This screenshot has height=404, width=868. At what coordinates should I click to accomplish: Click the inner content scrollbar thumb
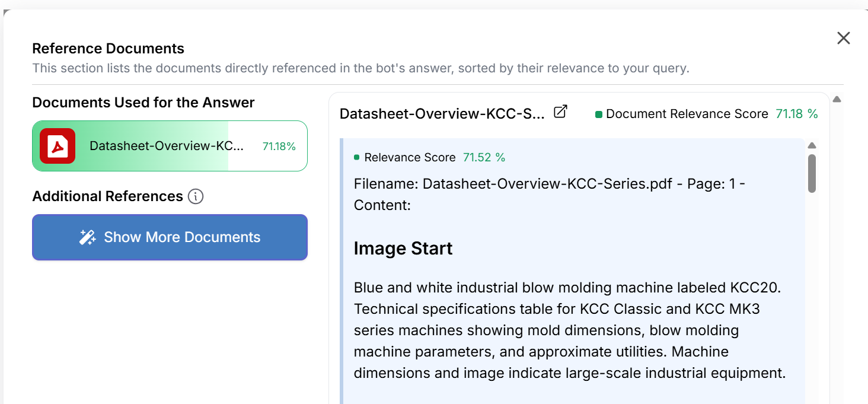pos(812,173)
